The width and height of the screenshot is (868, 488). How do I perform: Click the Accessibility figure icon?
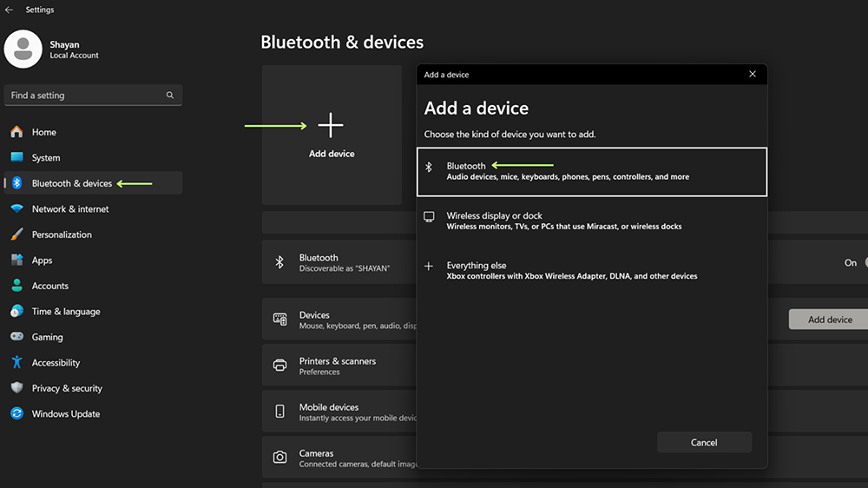(16, 363)
